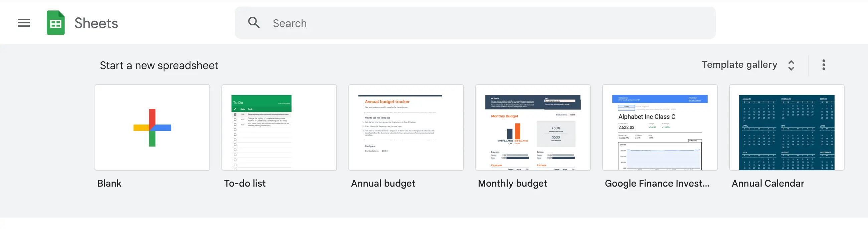This screenshot has width=868, height=229.
Task: Click the Sheets green spreadsheet logo
Action: coord(55,23)
